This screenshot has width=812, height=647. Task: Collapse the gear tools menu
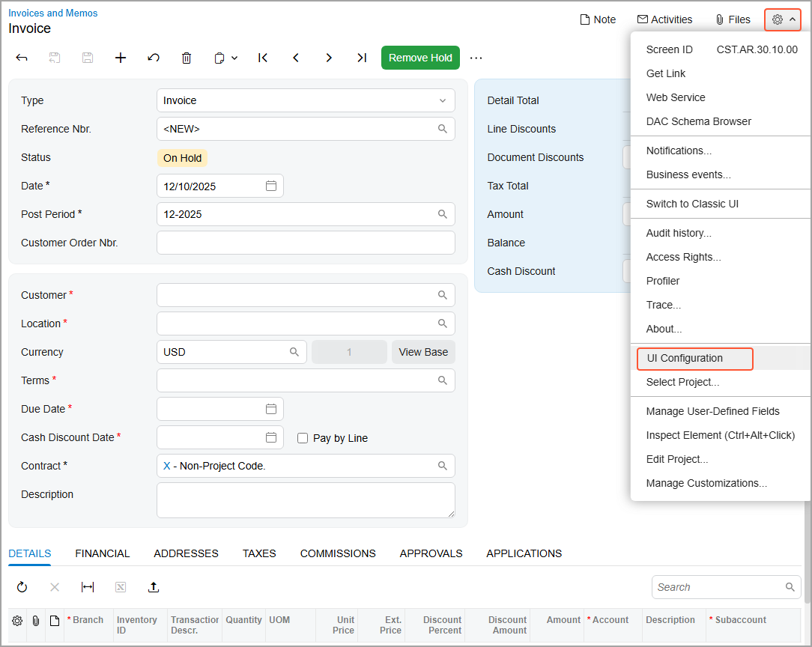pyautogui.click(x=783, y=19)
